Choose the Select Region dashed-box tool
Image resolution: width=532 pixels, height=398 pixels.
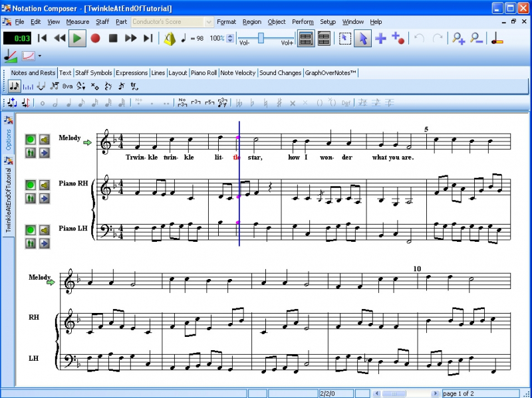345,39
